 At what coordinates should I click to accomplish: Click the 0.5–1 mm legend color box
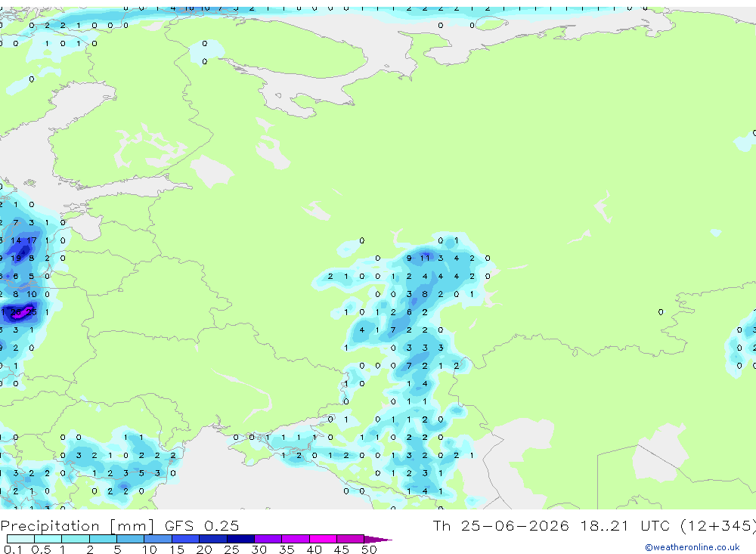pos(48,539)
